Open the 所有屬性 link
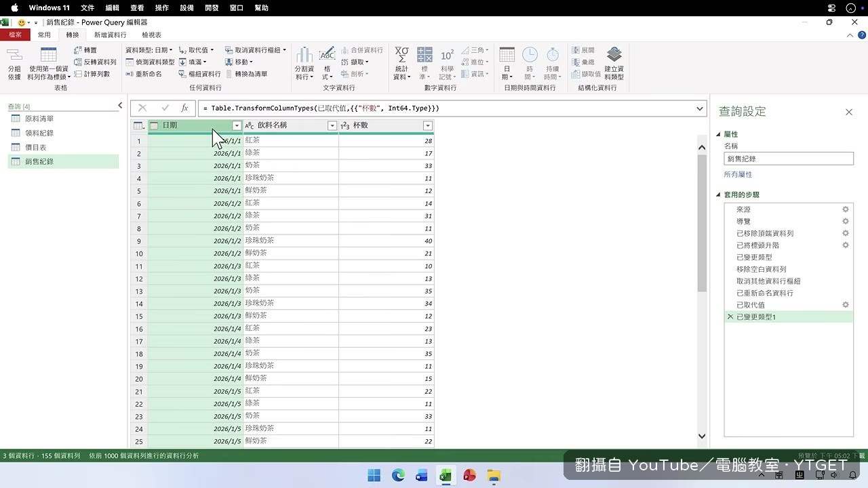 (x=738, y=175)
